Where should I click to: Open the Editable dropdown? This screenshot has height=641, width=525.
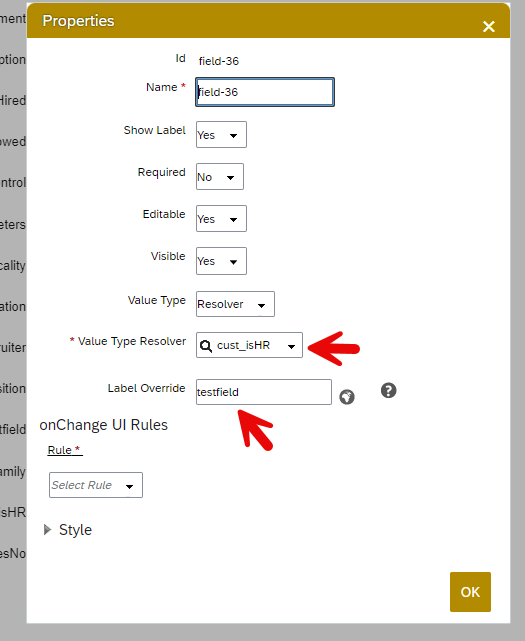click(x=221, y=219)
